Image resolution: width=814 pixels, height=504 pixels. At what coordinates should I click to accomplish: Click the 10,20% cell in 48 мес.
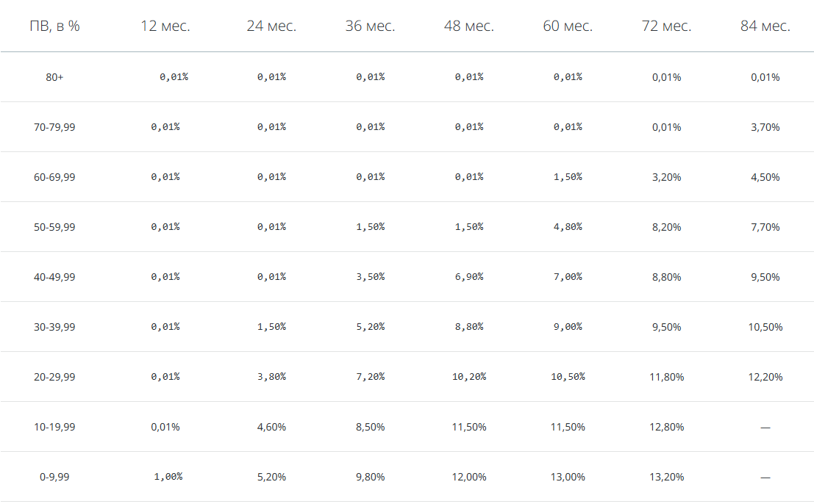469,377
